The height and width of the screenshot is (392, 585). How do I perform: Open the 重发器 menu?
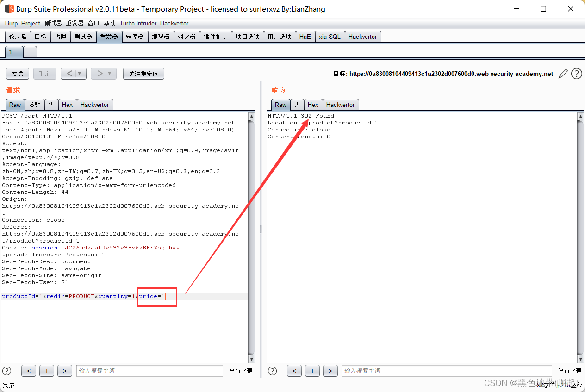[75, 23]
